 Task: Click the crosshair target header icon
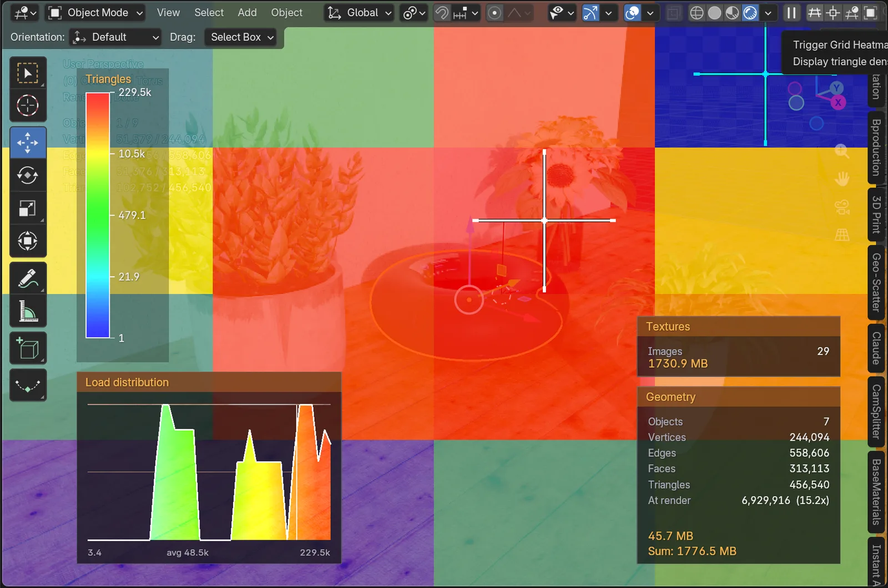click(x=833, y=13)
